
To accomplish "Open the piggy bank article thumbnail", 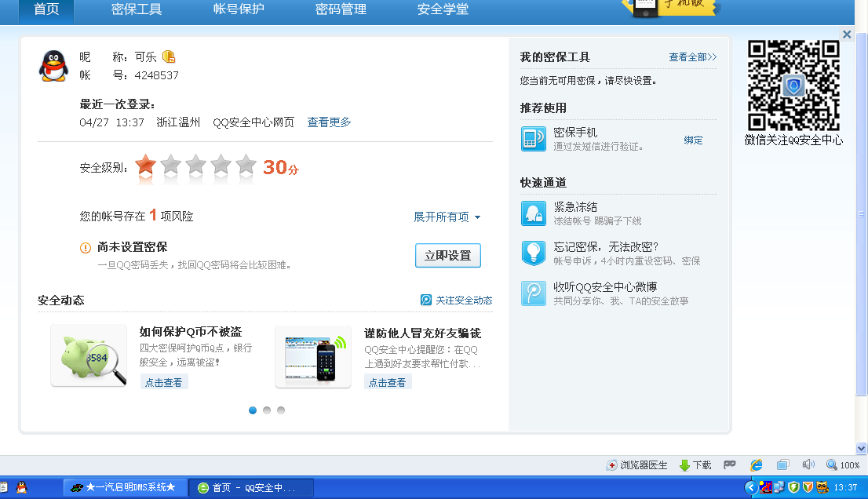I will 89,355.
